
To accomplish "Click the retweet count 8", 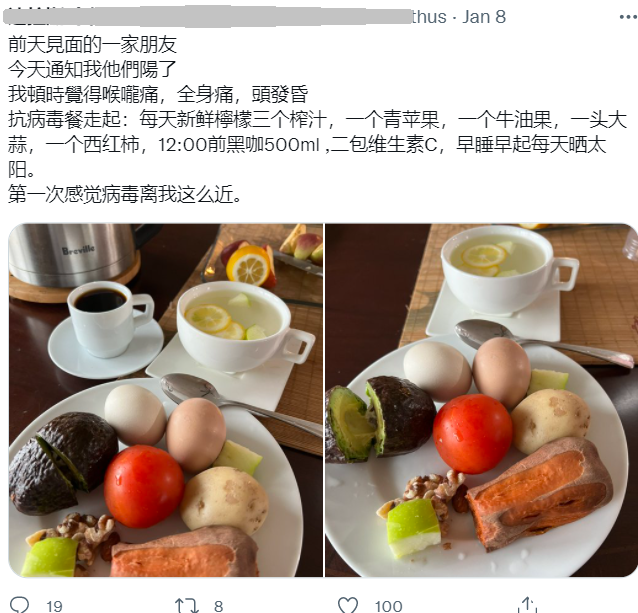I will (x=218, y=606).
